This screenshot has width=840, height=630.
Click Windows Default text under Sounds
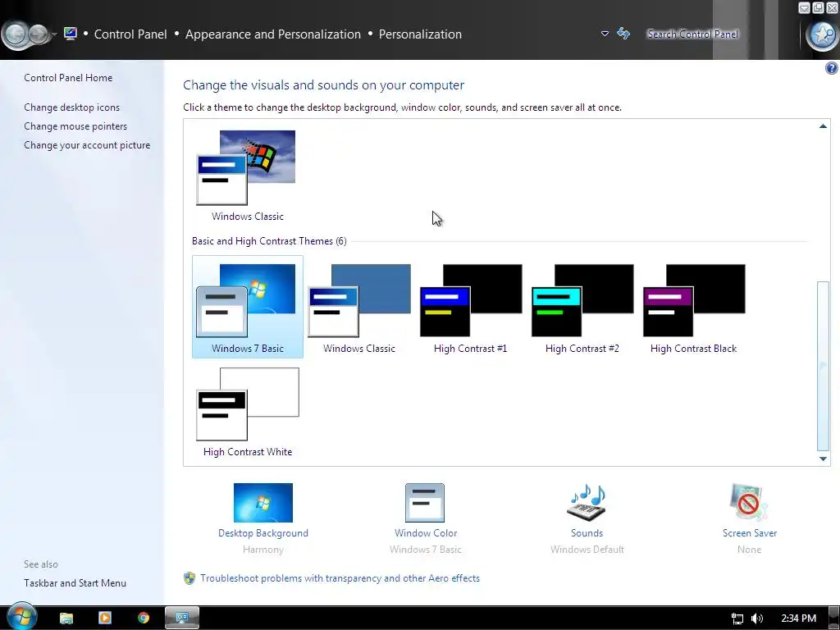click(587, 549)
